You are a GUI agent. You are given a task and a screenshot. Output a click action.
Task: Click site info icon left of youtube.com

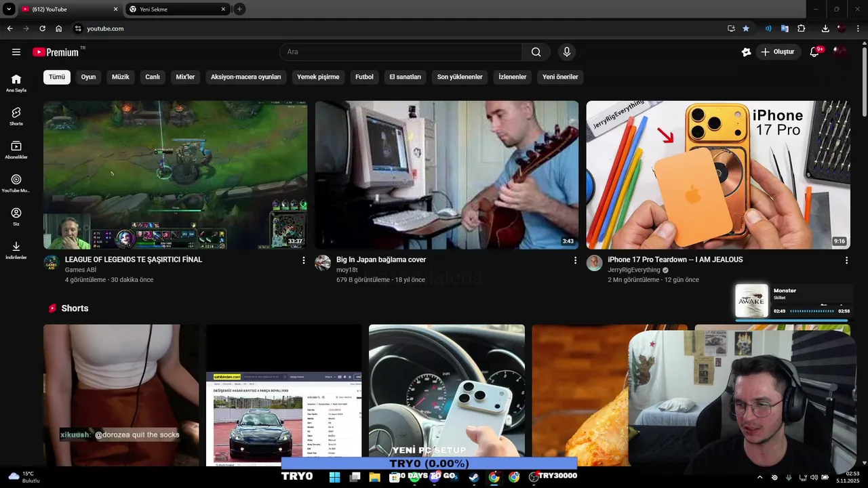click(78, 28)
